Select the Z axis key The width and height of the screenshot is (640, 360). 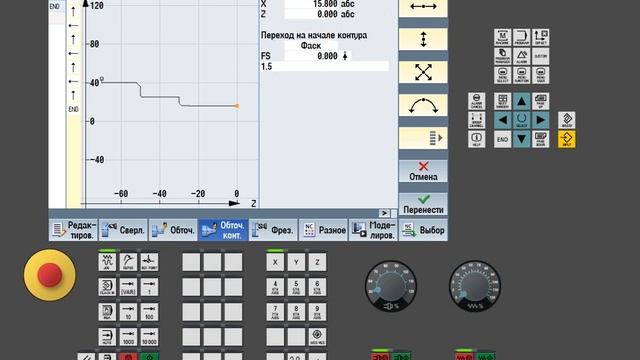pyautogui.click(x=317, y=262)
